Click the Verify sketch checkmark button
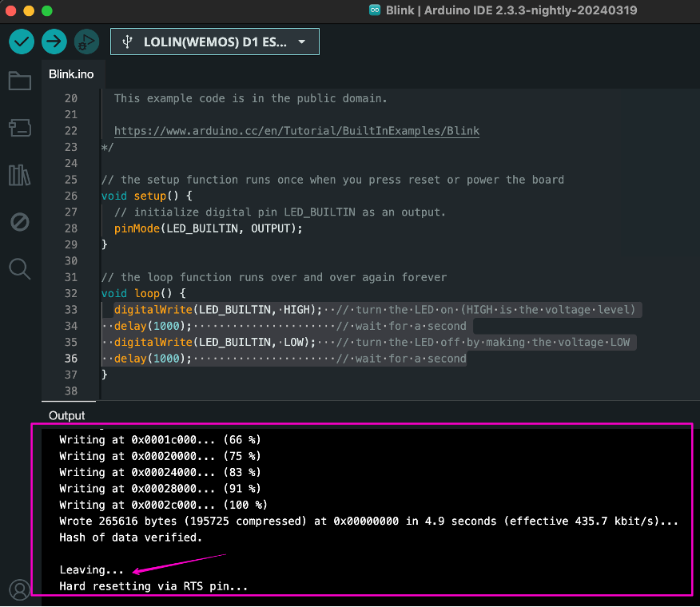This screenshot has width=700, height=607. 22,42
